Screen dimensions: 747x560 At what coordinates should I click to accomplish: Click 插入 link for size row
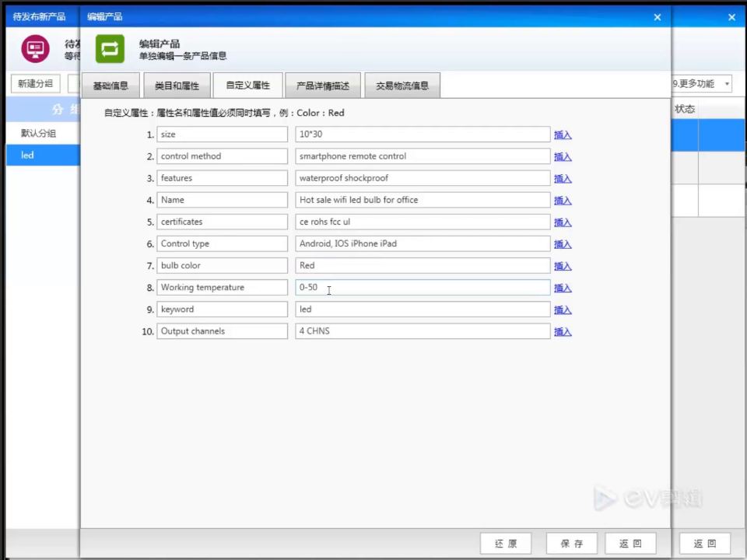(563, 135)
